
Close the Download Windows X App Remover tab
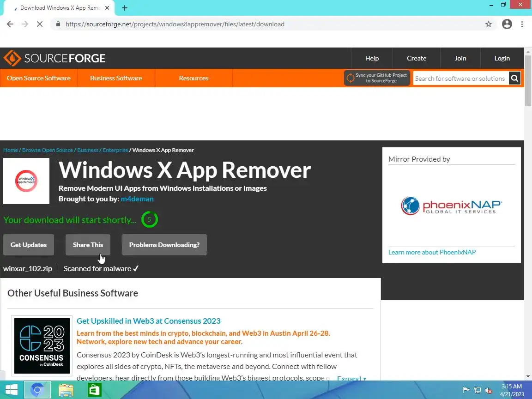pyautogui.click(x=107, y=8)
